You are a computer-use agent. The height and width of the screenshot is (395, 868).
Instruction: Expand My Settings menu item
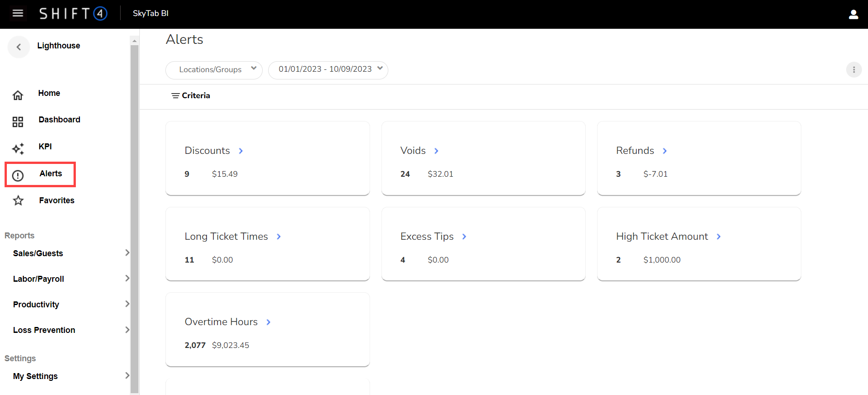127,375
